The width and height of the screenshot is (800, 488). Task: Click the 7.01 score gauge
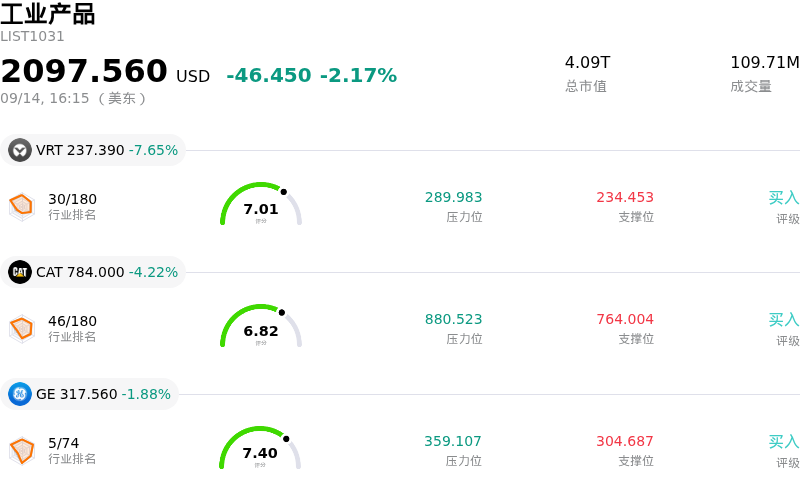261,204
